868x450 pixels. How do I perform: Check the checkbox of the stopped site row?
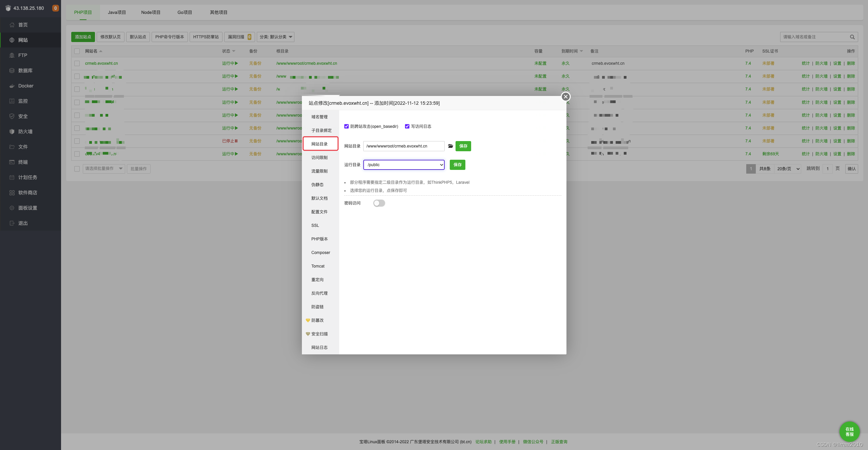click(x=77, y=141)
